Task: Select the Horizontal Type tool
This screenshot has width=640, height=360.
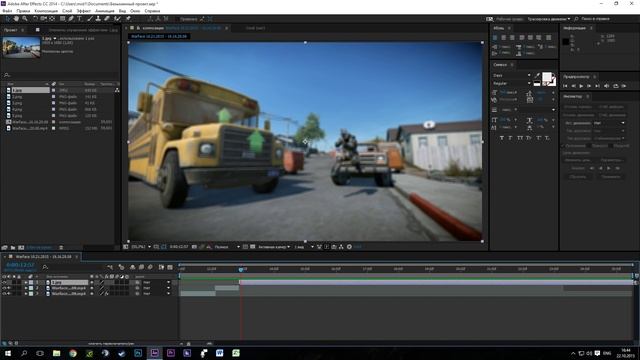Action: click(x=80, y=19)
